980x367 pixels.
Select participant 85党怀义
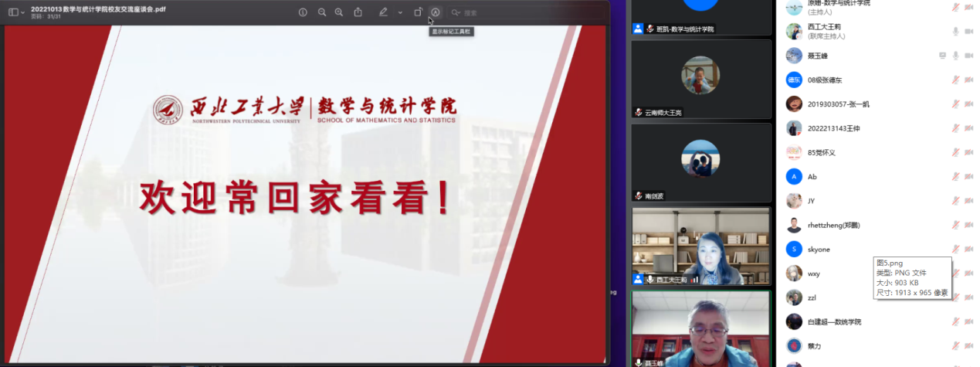(878, 152)
